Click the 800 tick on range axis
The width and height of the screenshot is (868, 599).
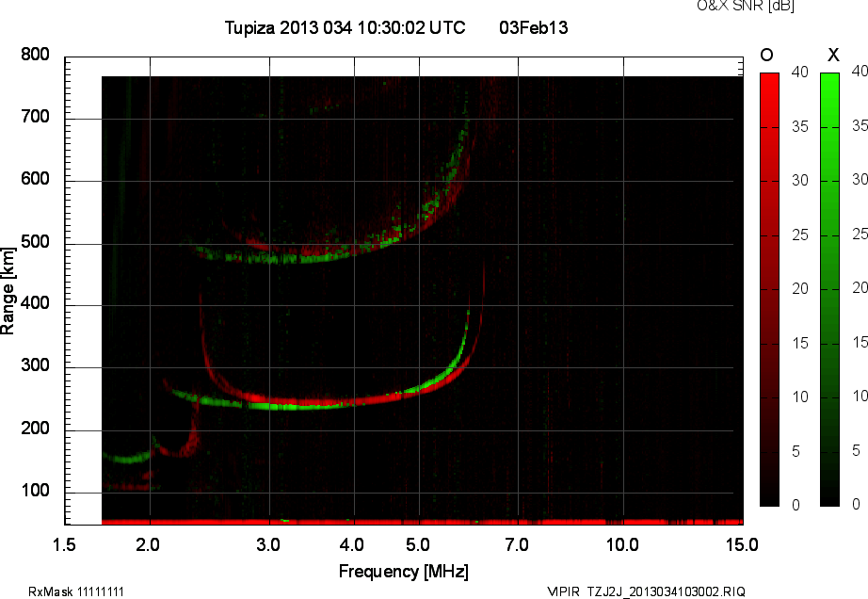tap(36, 56)
